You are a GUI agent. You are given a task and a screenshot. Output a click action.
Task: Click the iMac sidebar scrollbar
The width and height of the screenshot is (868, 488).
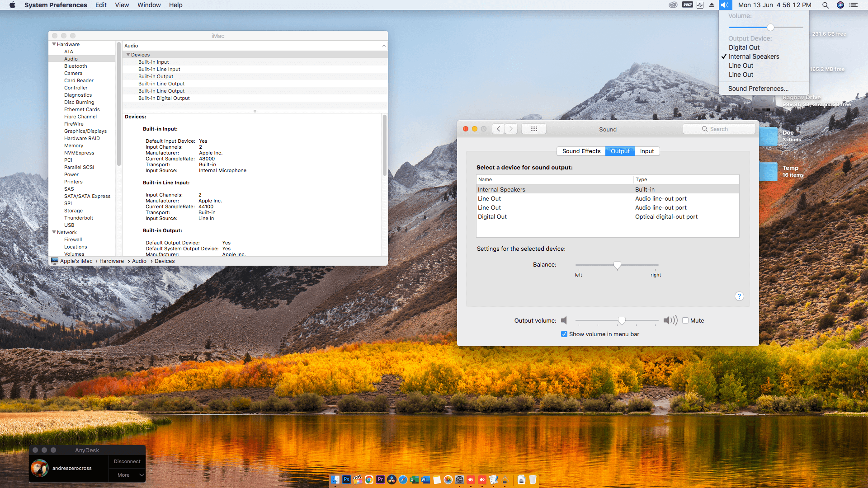(119, 104)
